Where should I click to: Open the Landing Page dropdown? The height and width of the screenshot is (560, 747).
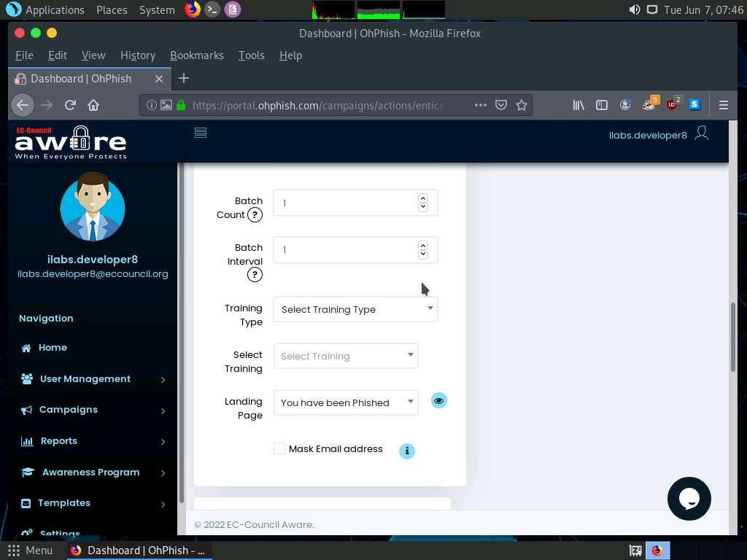(346, 402)
